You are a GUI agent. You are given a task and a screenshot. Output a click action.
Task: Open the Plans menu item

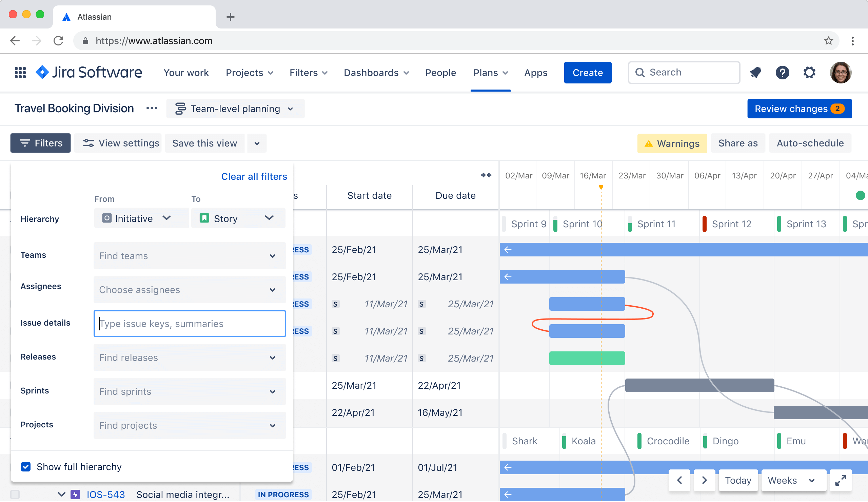pyautogui.click(x=489, y=72)
